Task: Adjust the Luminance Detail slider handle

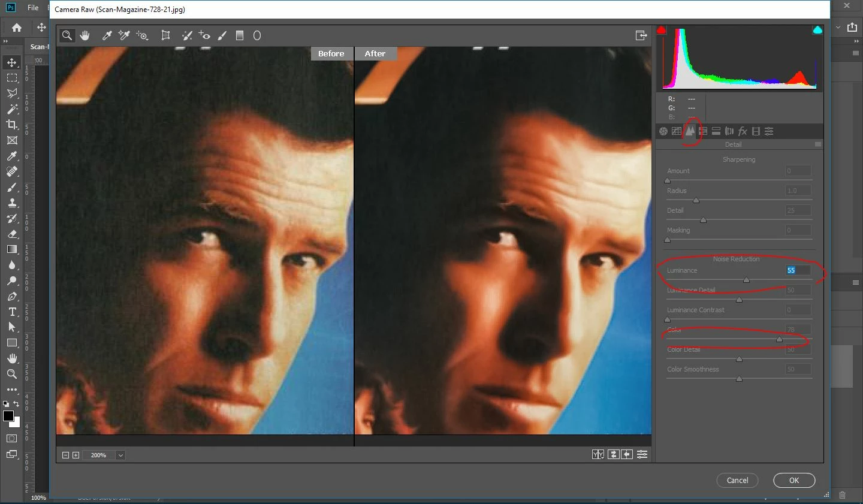Action: tap(739, 300)
